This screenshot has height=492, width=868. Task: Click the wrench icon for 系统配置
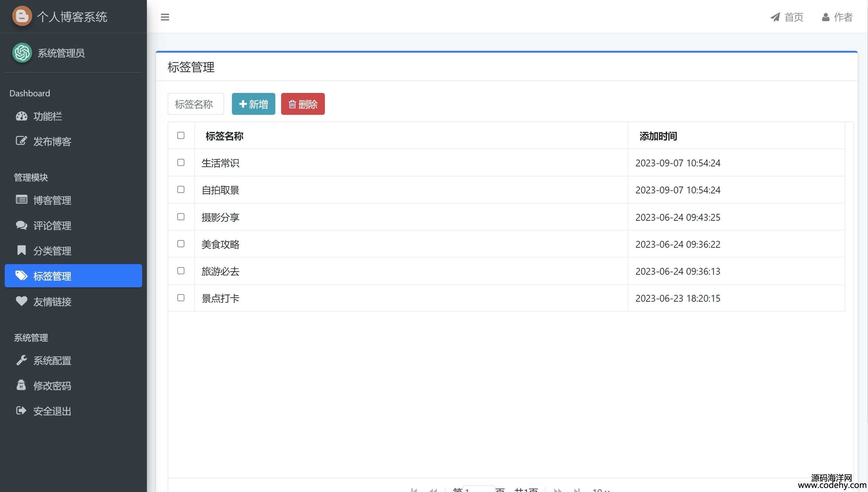coord(22,360)
